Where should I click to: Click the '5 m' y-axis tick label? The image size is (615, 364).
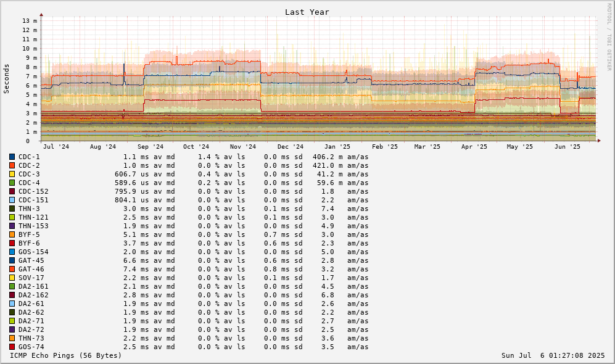click(x=32, y=95)
